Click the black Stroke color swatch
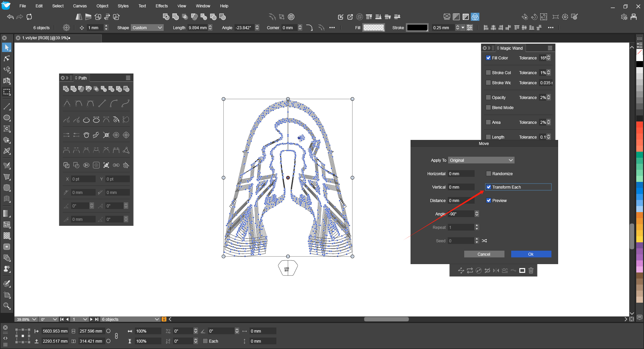Image resolution: width=644 pixels, height=349 pixels. tap(417, 28)
